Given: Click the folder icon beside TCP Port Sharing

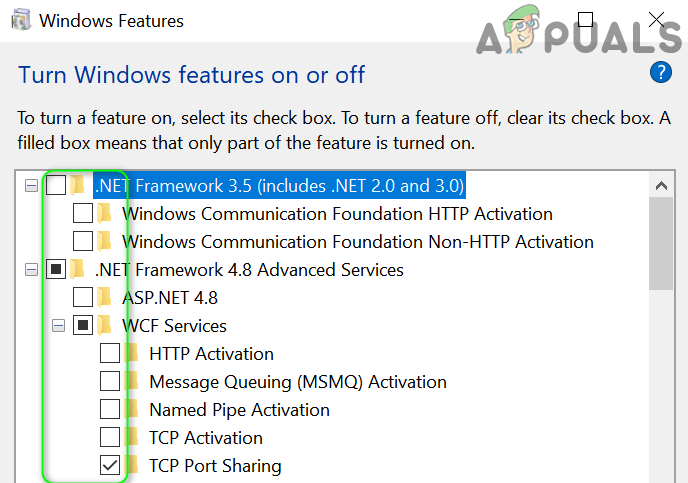Looking at the screenshot, I should coord(131,465).
